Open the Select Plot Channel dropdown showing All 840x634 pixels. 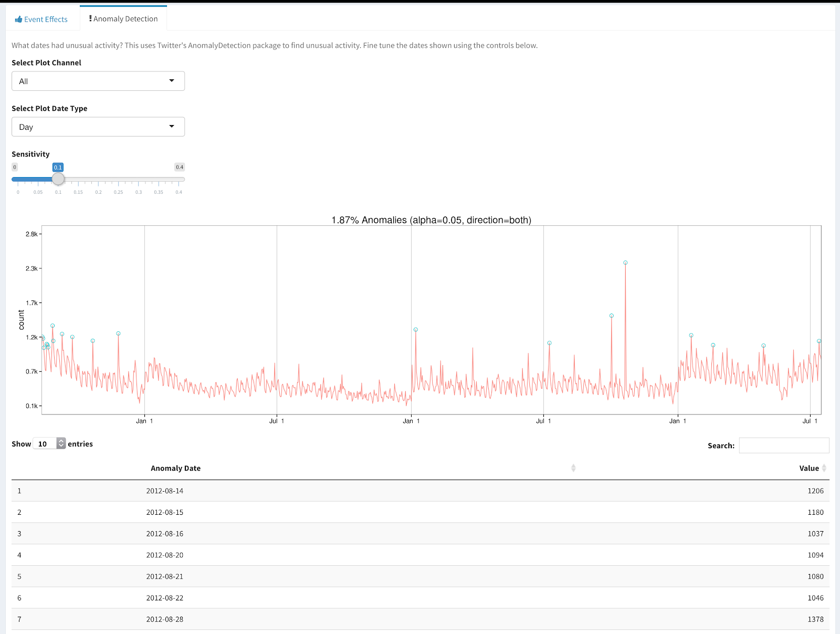98,81
